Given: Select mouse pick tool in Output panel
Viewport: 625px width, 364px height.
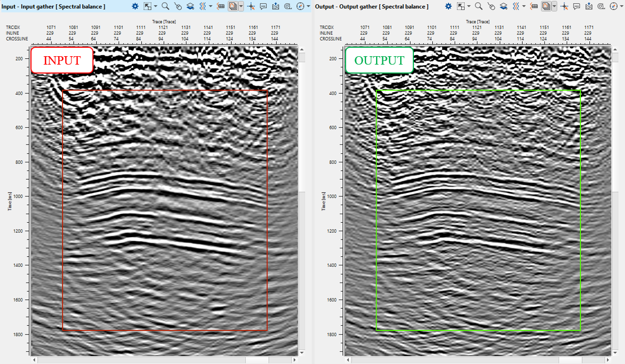Looking at the screenshot, I should 491,6.
